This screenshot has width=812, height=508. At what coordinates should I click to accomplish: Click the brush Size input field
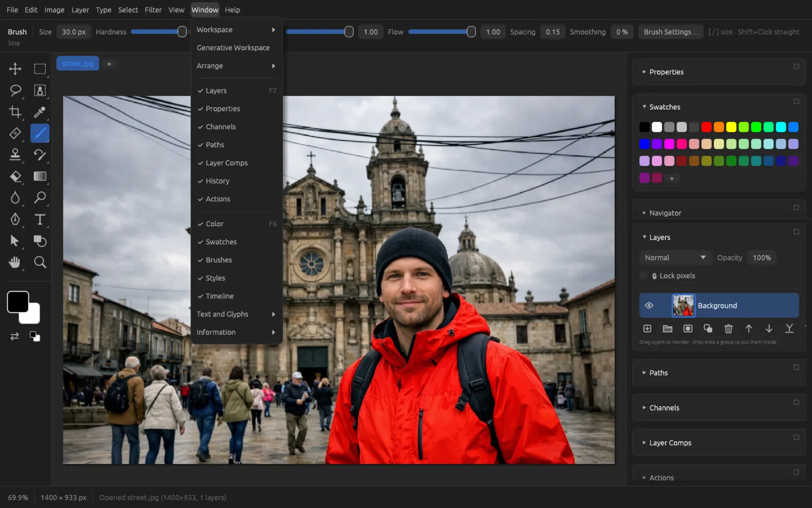[x=74, y=31]
